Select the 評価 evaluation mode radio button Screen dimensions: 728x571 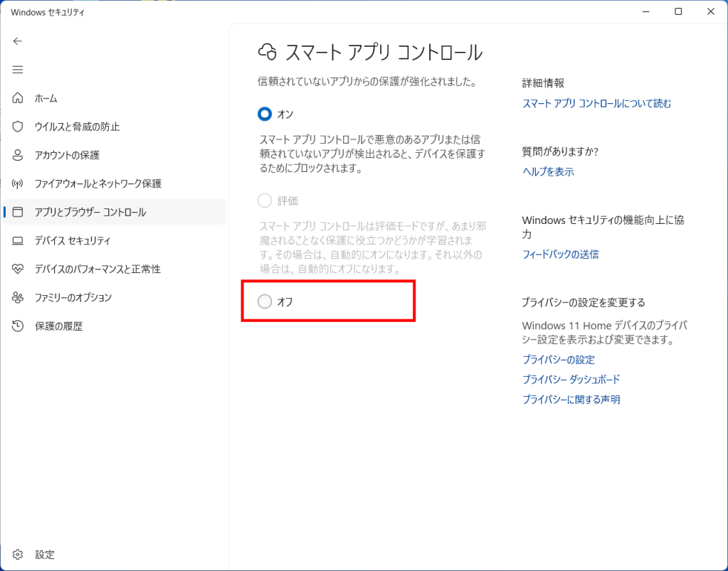point(264,200)
